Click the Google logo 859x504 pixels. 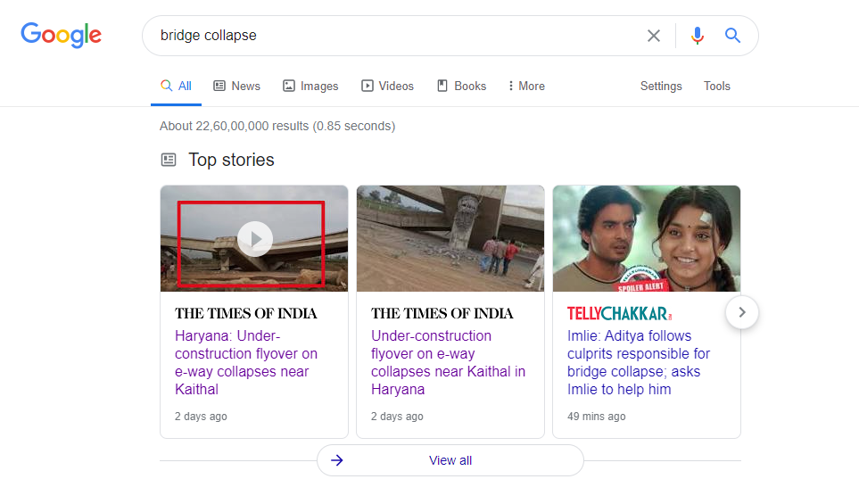click(x=61, y=35)
